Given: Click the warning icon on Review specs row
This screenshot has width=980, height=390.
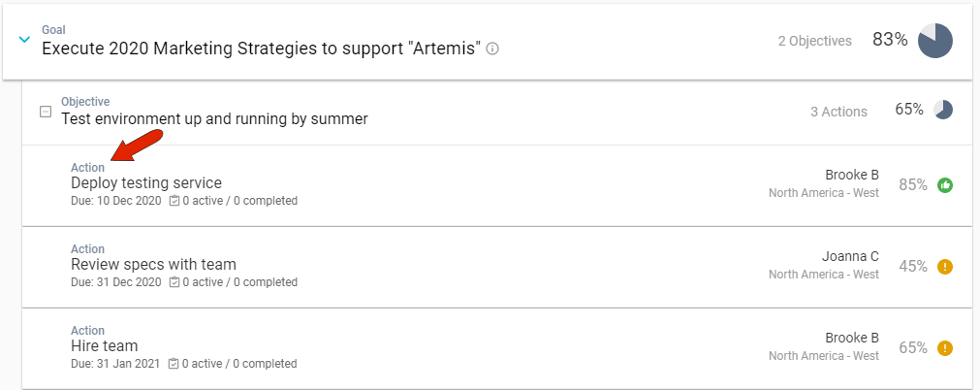Looking at the screenshot, I should (945, 267).
